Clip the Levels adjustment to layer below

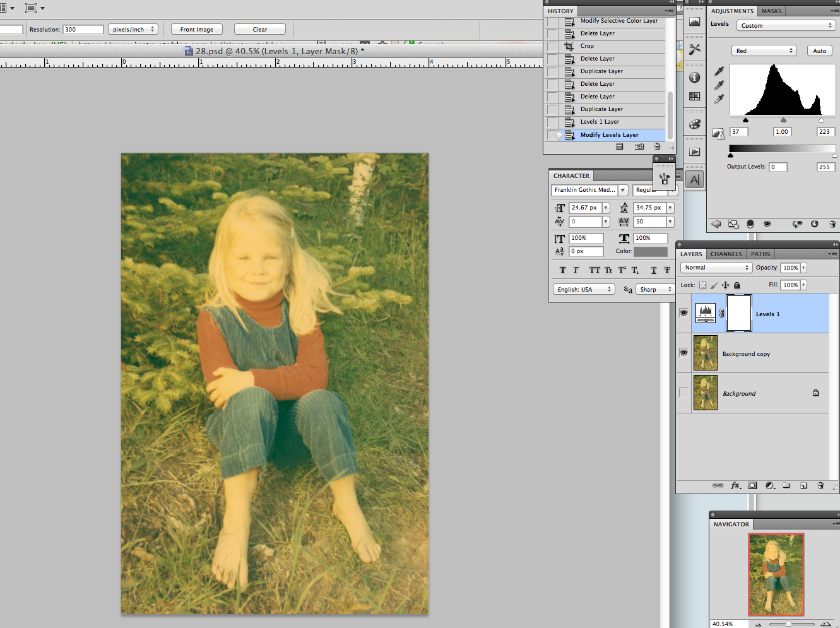click(750, 224)
